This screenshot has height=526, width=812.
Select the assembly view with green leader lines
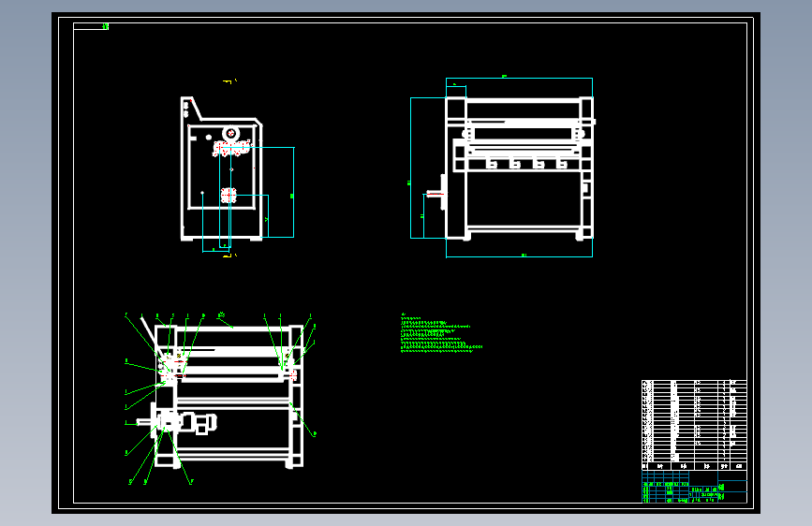pyautogui.click(x=220, y=399)
